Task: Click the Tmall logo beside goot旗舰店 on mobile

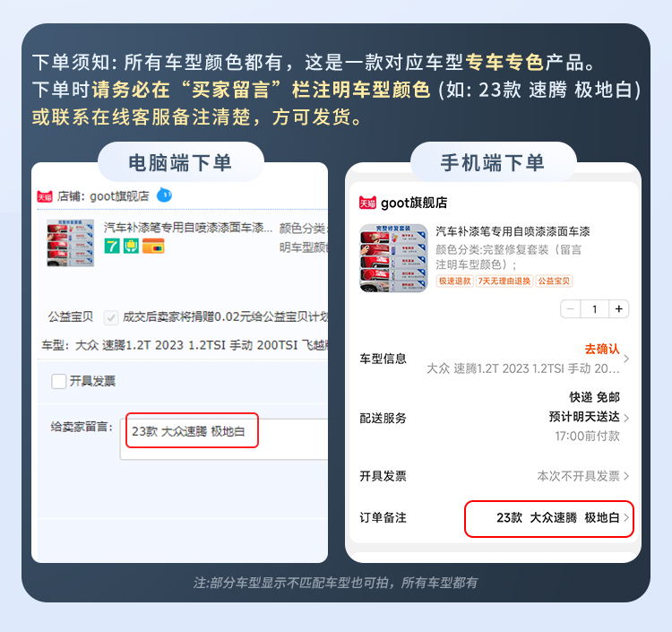Action: (367, 203)
